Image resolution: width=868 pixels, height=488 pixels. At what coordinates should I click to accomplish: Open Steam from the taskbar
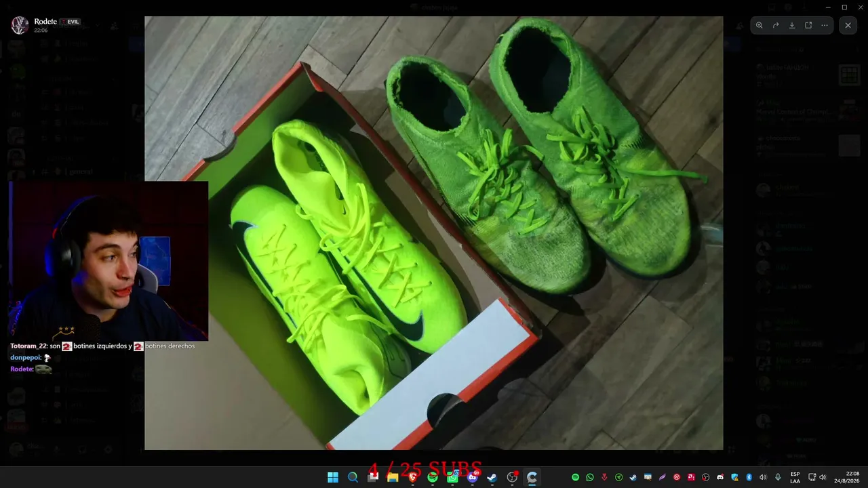(492, 477)
